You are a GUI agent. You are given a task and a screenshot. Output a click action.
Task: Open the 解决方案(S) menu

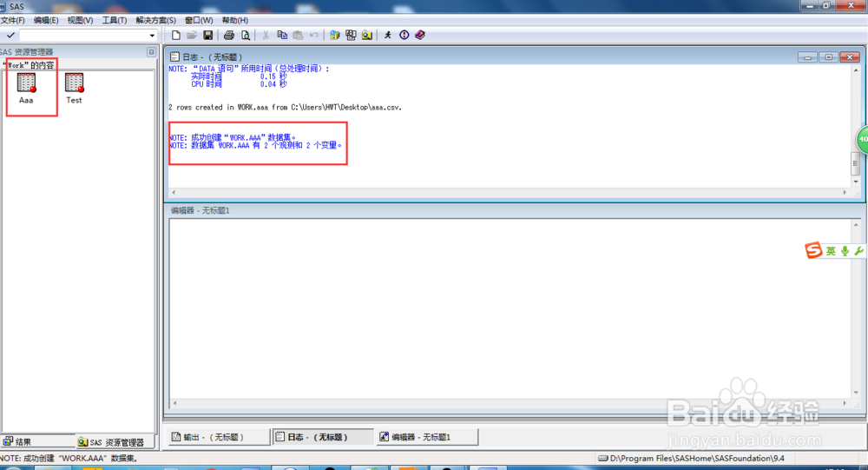(x=155, y=20)
